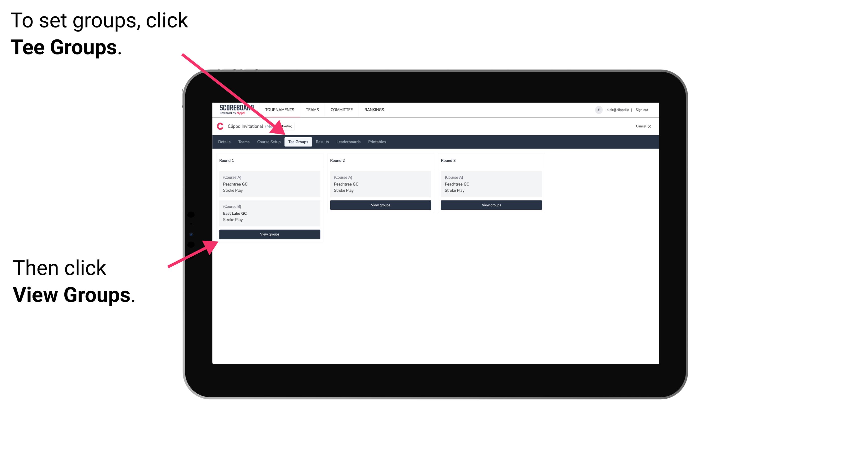Select the Results tab
The width and height of the screenshot is (868, 467).
[322, 142]
